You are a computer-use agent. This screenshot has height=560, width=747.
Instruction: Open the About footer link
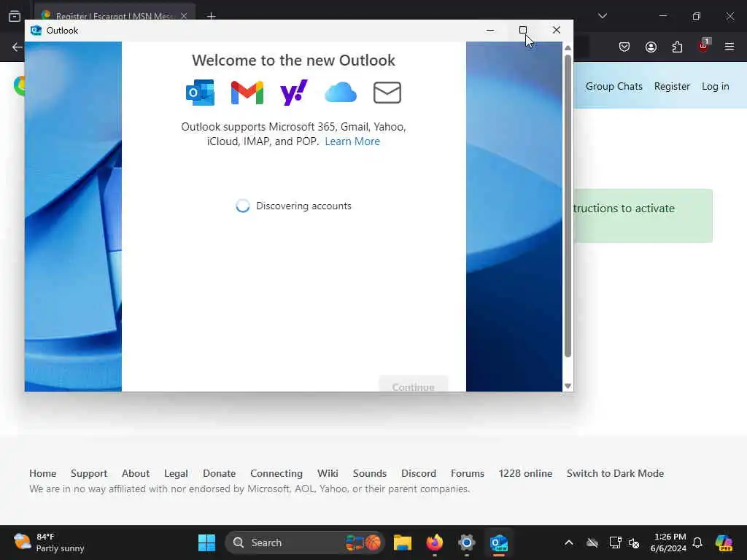click(135, 473)
